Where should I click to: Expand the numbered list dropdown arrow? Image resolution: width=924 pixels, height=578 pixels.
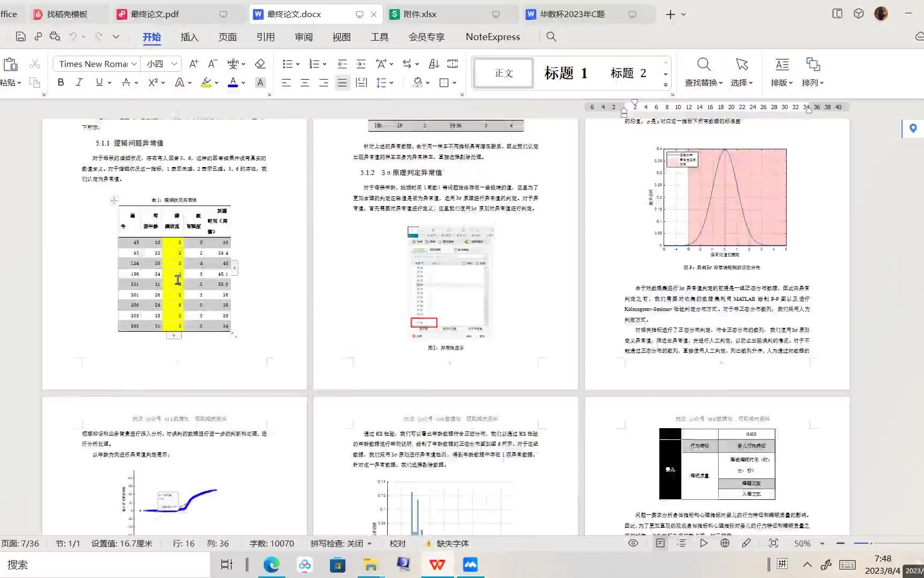pyautogui.click(x=325, y=64)
